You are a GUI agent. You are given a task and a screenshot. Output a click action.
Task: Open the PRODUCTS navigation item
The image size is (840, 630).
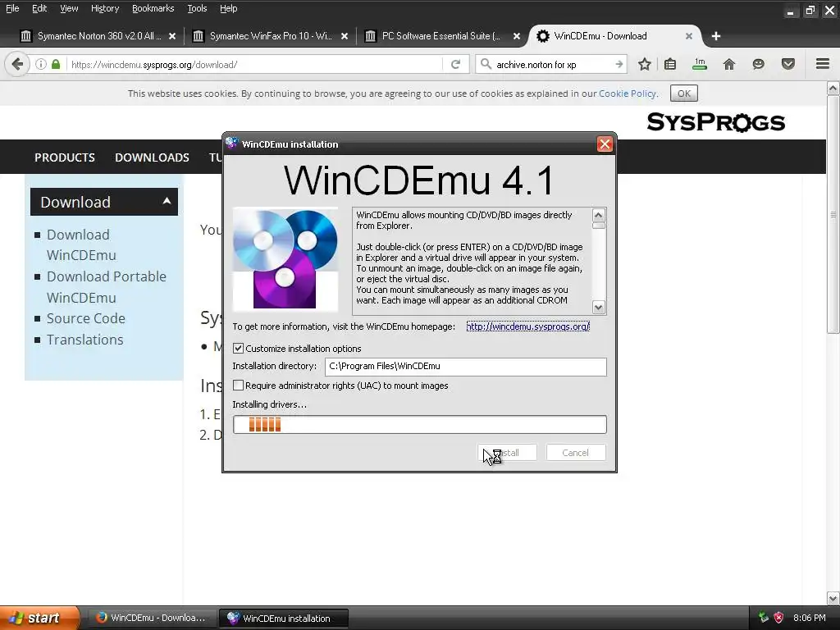[x=65, y=157]
